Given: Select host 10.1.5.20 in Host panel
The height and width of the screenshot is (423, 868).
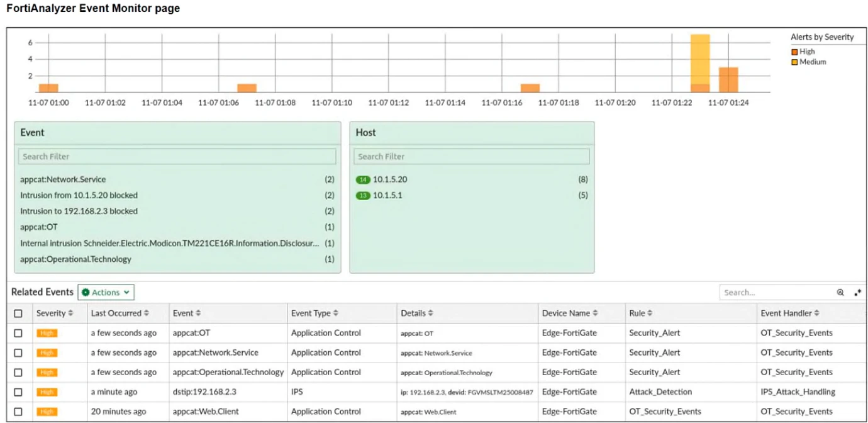Looking at the screenshot, I should click(x=390, y=179).
